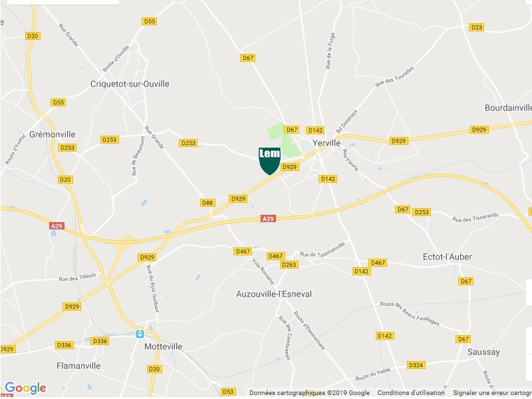Select the Auzouville-l'Esneval label
The height and width of the screenshot is (399, 532).
pyautogui.click(x=274, y=294)
